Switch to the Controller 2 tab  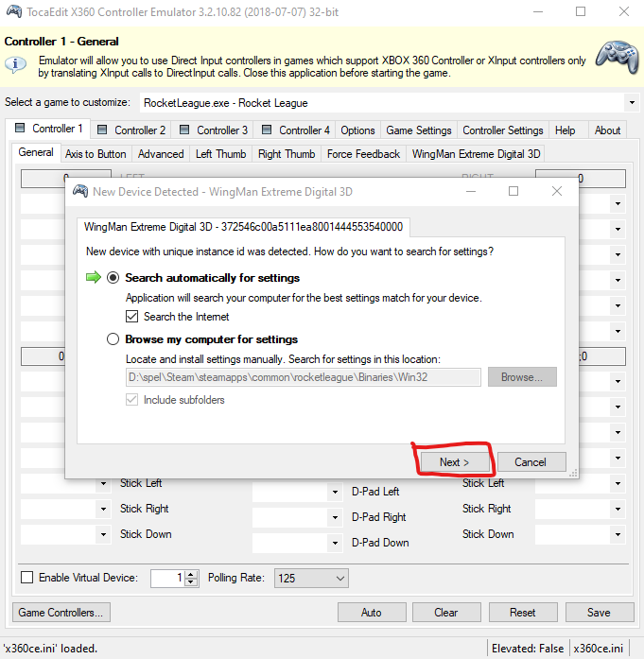pos(131,130)
